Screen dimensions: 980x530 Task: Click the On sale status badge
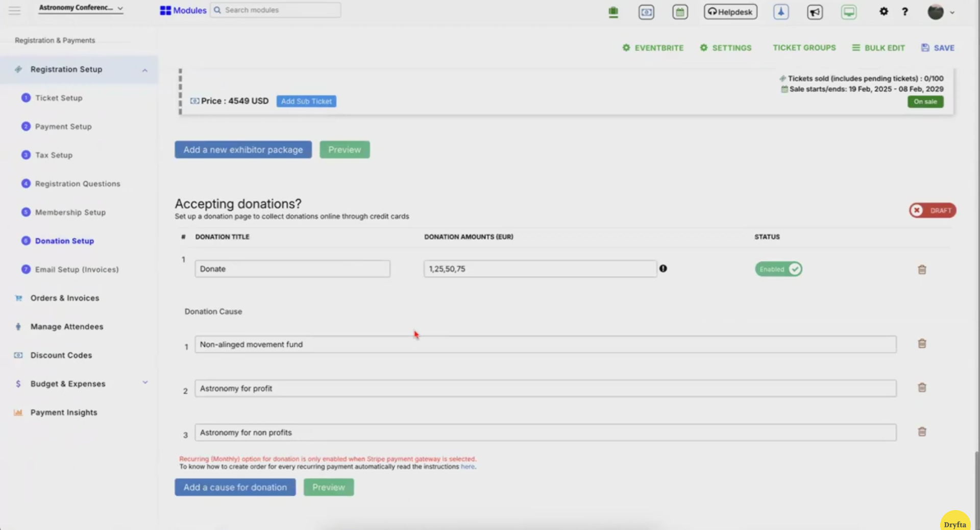(x=925, y=102)
